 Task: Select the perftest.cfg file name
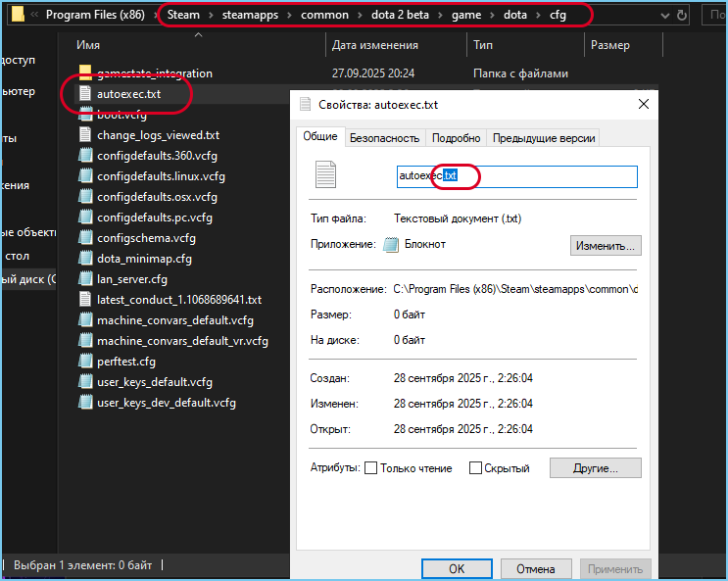pos(126,362)
